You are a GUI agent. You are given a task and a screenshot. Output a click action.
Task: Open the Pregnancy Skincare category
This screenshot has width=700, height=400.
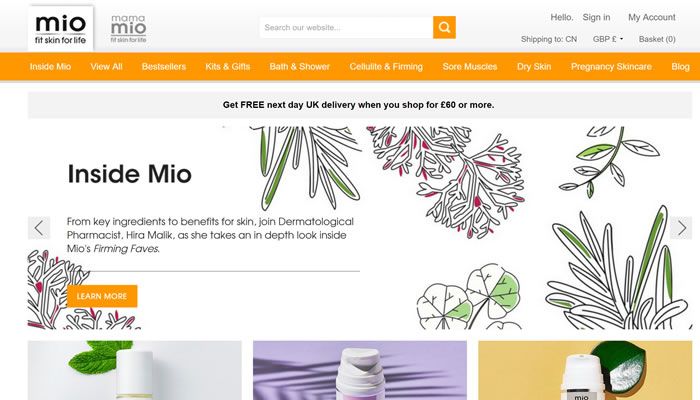click(611, 67)
